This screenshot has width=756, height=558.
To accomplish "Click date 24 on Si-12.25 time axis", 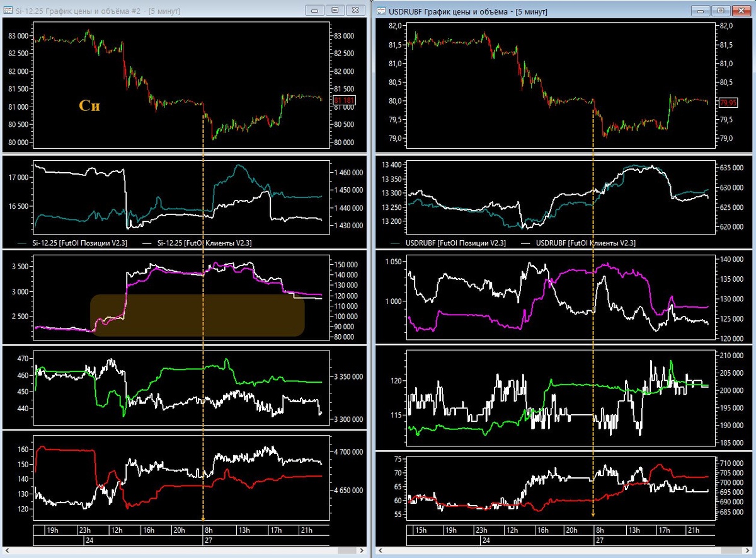I will [x=88, y=540].
